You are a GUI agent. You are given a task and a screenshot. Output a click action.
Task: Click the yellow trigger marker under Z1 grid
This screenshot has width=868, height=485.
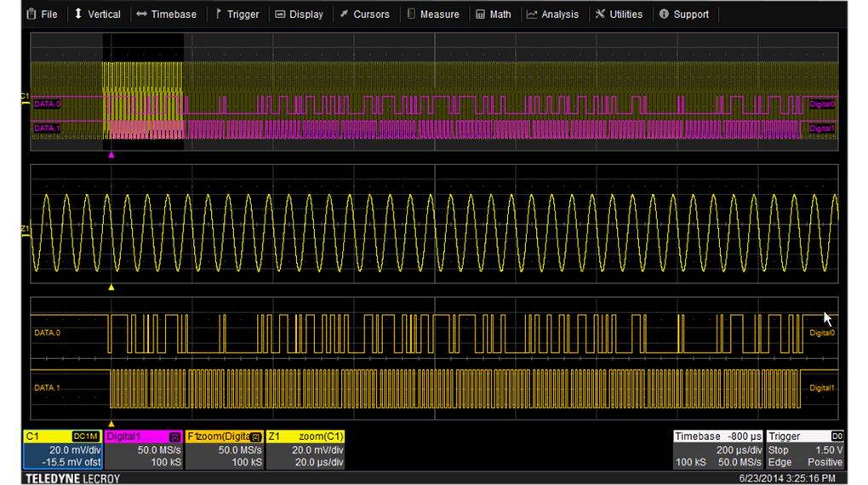click(x=111, y=288)
